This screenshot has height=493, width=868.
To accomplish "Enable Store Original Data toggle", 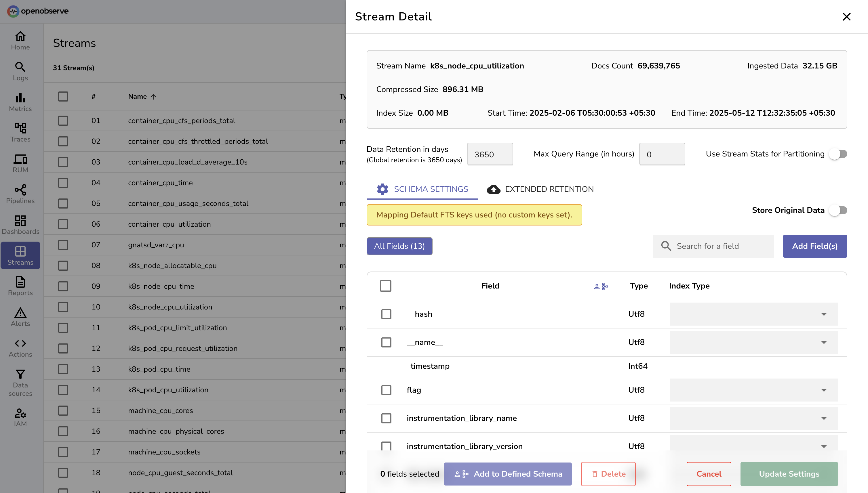I will (x=838, y=210).
